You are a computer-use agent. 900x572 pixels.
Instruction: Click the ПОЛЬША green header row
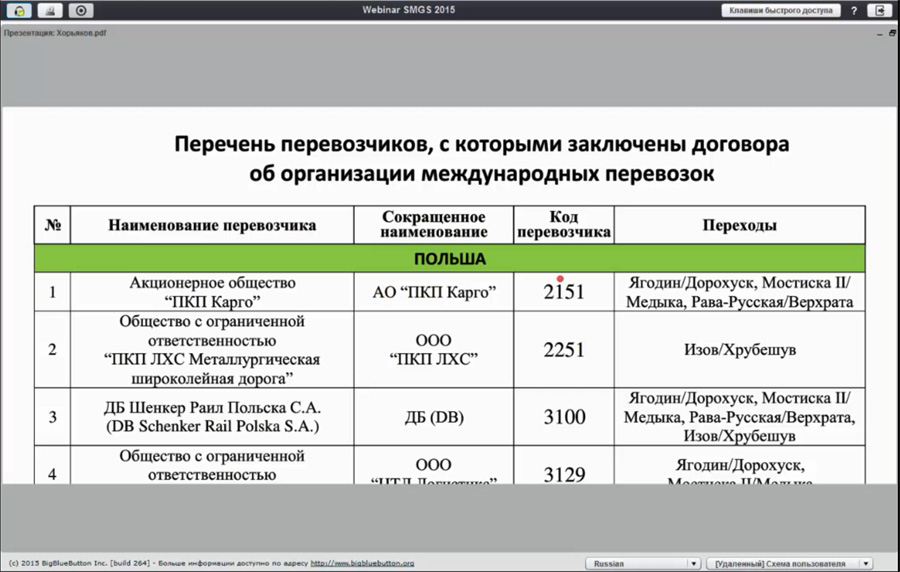449,259
